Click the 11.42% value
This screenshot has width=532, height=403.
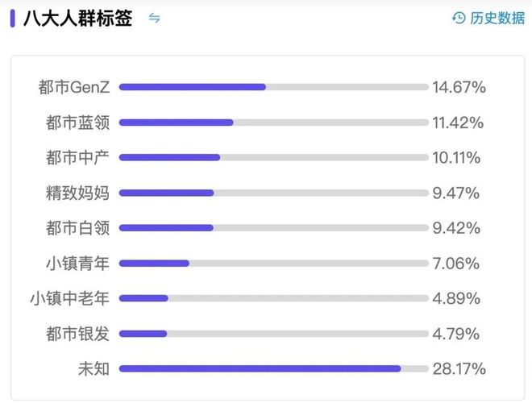pyautogui.click(x=458, y=123)
